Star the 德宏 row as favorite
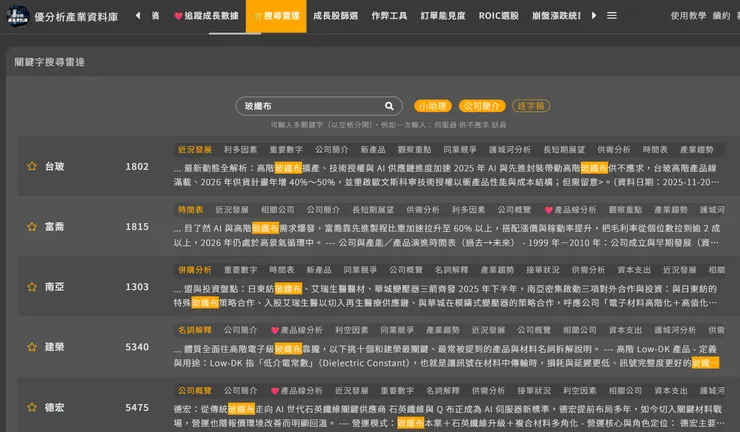Screen dimensions: 740x432 32,407
